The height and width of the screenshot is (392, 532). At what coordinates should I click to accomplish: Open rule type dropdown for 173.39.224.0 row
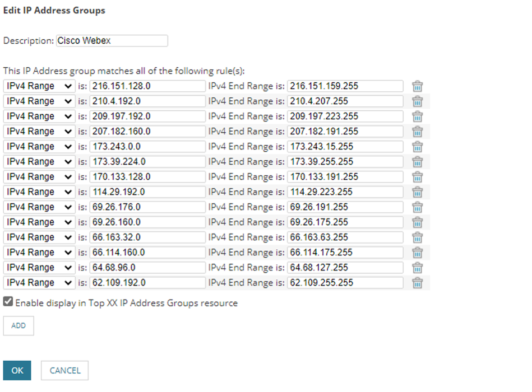(39, 162)
